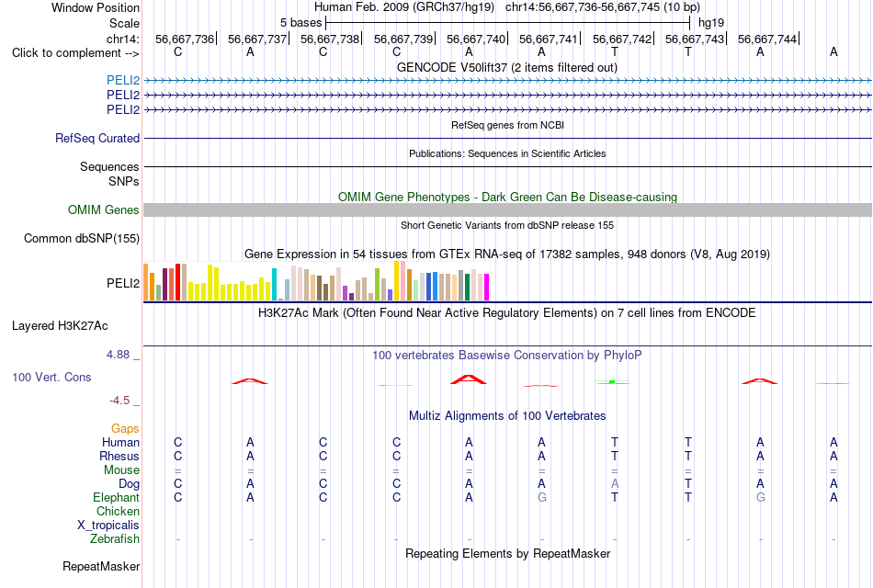Click the ruler position label 56,667,736
This screenshot has width=873, height=588.
pos(185,39)
